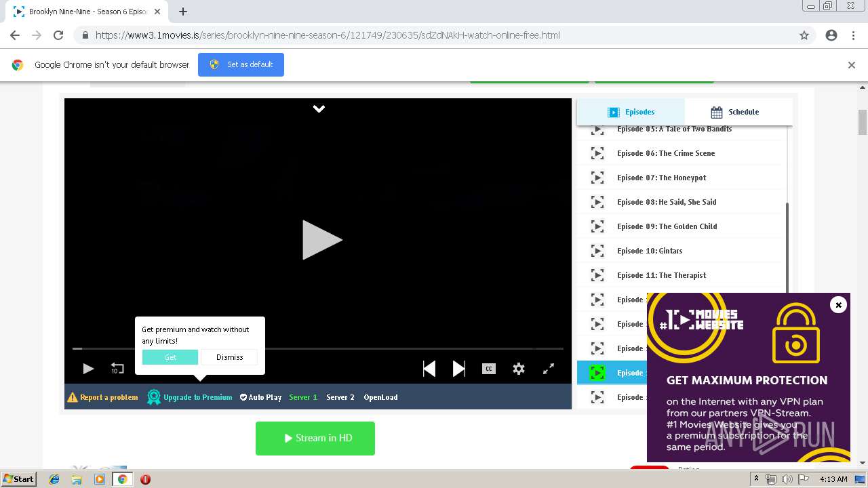Screen dimensions: 868x488
Task: Collapse player with top chevron arrow
Action: (x=319, y=108)
